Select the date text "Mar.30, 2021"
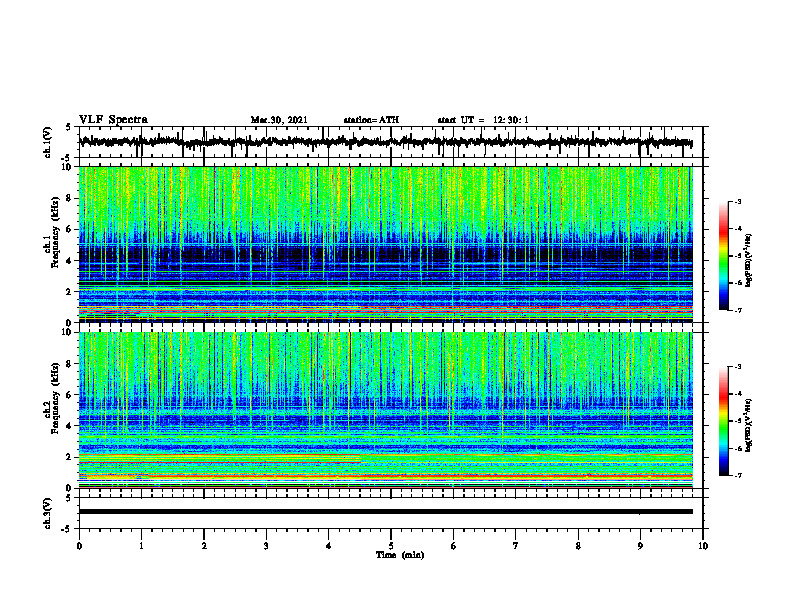Screen dimensions: 792x612 click(279, 120)
